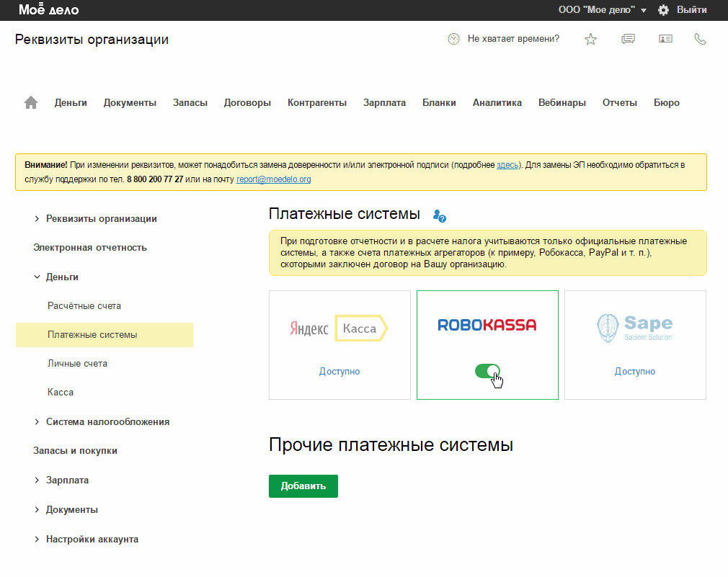728x577 pixels.
Task: Click report@moedelo.org email link
Action: (273, 179)
